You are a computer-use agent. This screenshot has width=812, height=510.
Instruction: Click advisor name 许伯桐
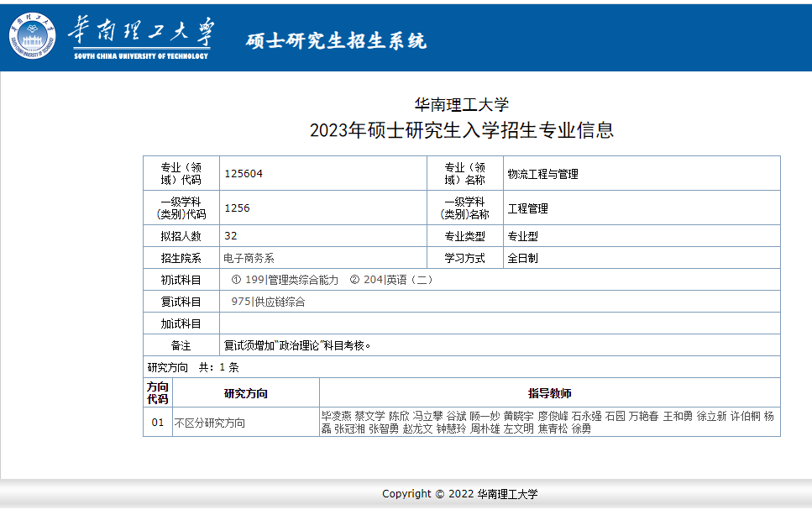(745, 416)
